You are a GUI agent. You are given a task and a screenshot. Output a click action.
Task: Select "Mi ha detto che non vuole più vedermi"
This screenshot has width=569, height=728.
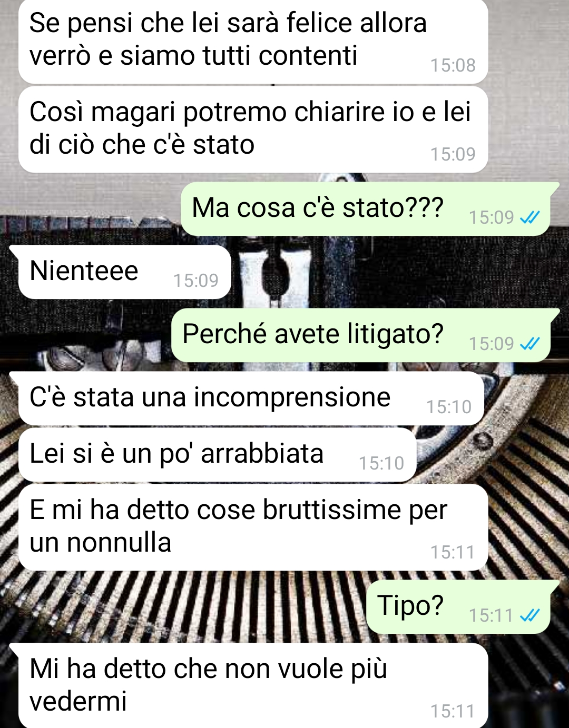(x=249, y=685)
